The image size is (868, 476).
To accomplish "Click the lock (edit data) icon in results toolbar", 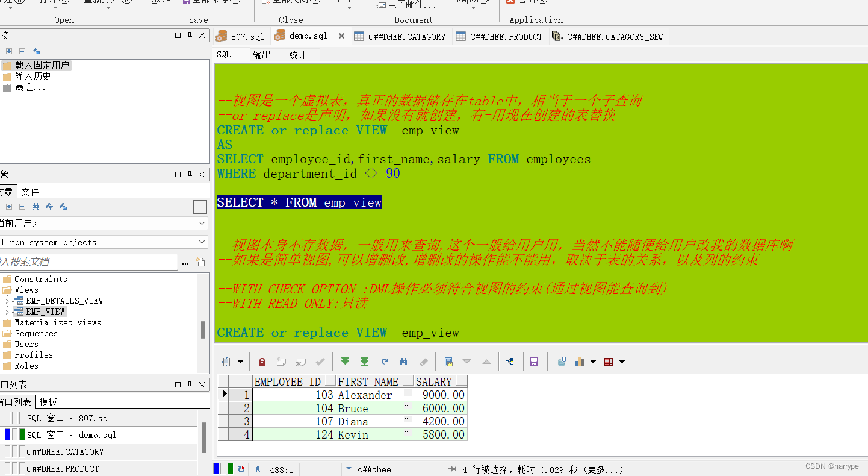I will [x=262, y=362].
